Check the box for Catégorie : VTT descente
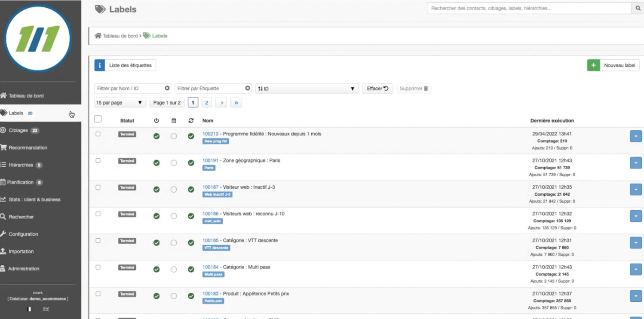 (x=98, y=241)
